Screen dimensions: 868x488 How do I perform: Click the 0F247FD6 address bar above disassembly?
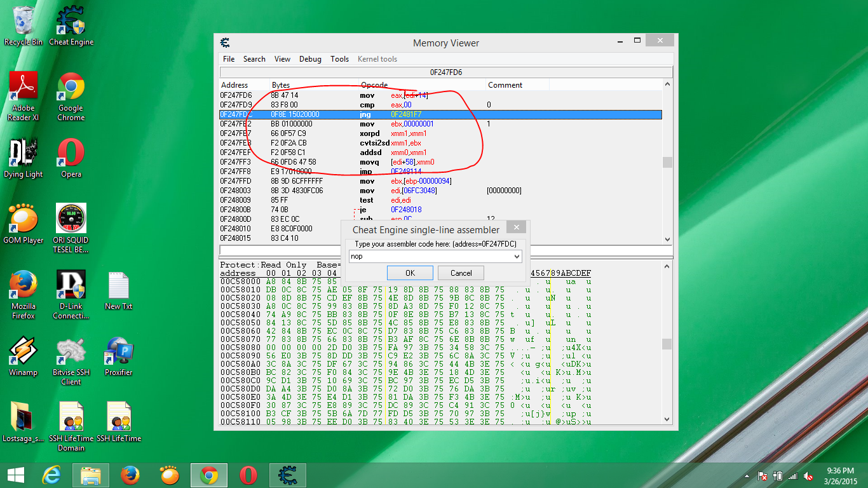click(x=446, y=72)
